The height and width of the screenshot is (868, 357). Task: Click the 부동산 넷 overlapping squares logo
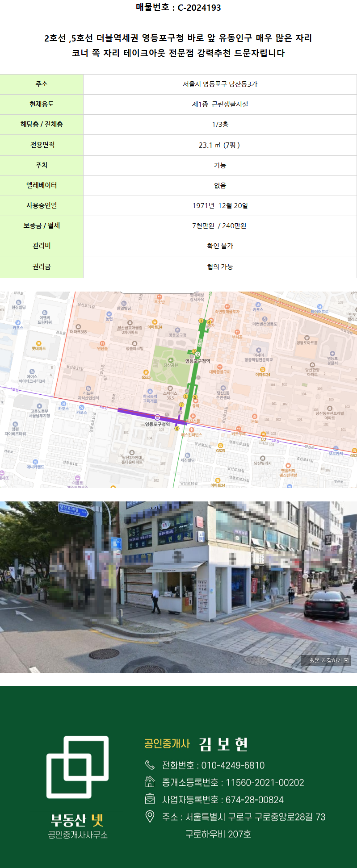[78, 767]
